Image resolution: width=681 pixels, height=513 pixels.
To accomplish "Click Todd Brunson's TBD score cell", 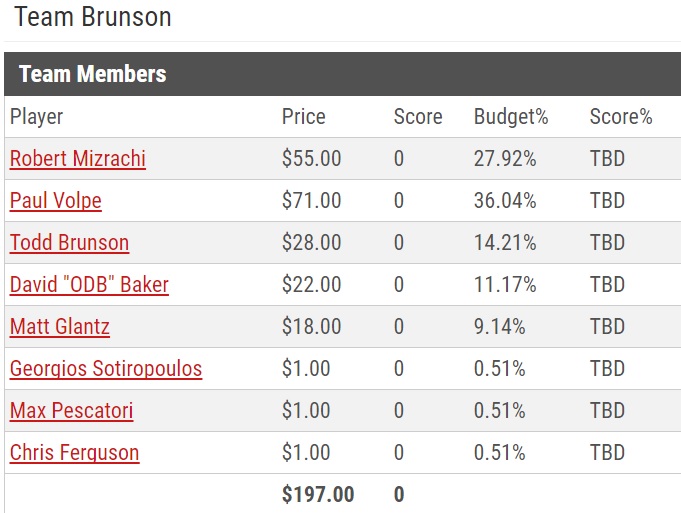I will (x=607, y=242).
